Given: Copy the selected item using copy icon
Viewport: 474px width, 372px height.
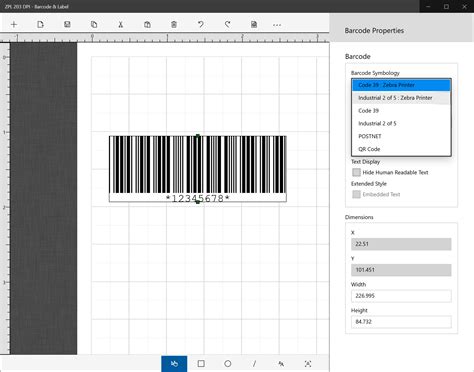Looking at the screenshot, I should click(x=94, y=24).
